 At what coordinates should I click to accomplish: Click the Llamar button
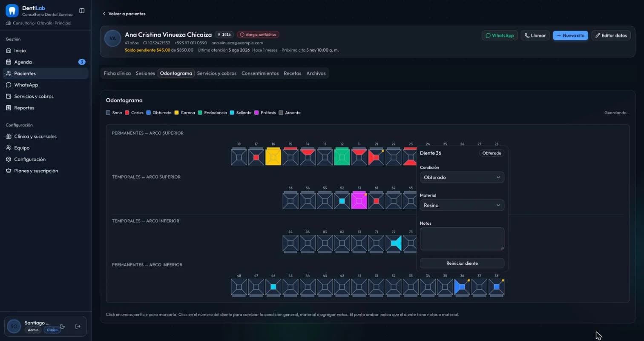click(x=535, y=35)
